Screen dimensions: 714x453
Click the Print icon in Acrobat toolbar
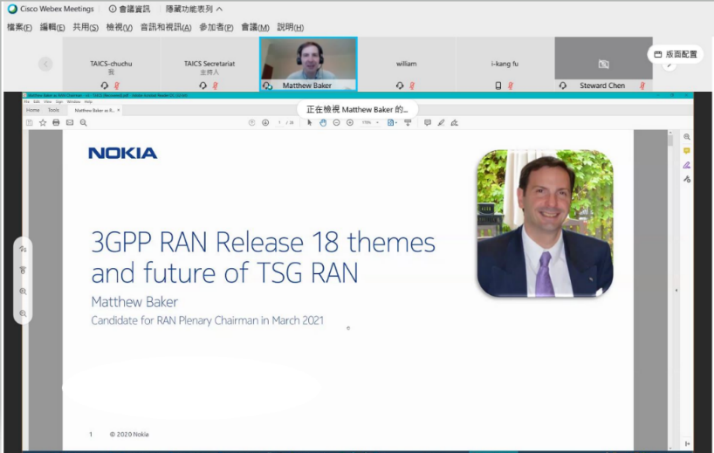pyautogui.click(x=56, y=122)
